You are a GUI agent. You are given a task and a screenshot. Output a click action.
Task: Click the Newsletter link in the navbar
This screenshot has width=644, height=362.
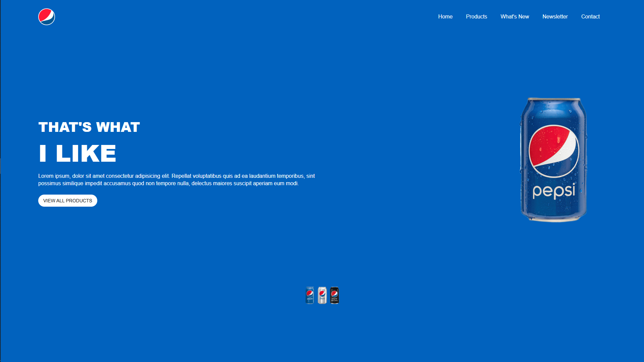[555, 16]
